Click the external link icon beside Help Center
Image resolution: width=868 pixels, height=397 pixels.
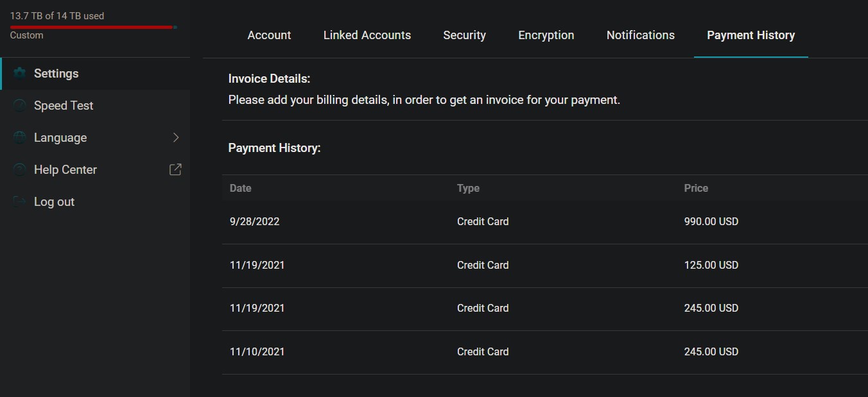175,169
